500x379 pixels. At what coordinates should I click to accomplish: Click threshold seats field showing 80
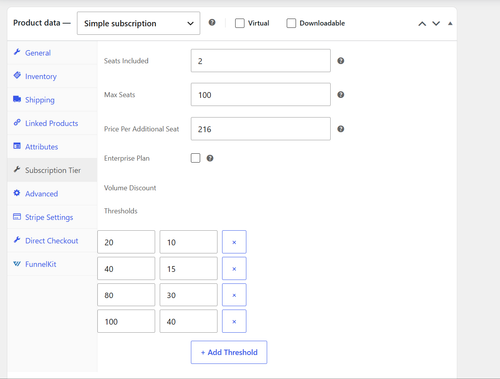click(126, 295)
